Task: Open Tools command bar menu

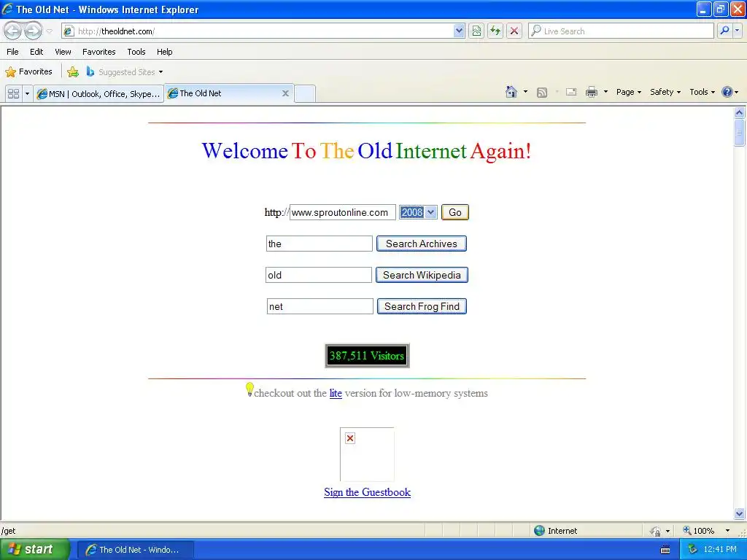Action: tap(703, 92)
